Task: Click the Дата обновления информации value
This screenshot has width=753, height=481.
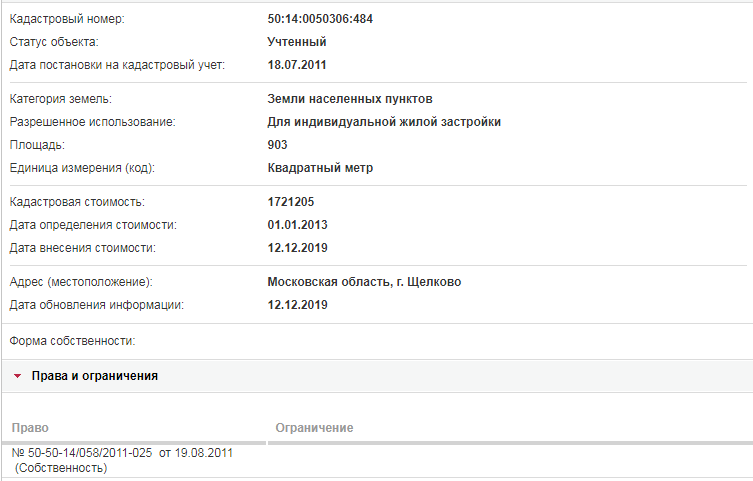Action: pos(297,305)
